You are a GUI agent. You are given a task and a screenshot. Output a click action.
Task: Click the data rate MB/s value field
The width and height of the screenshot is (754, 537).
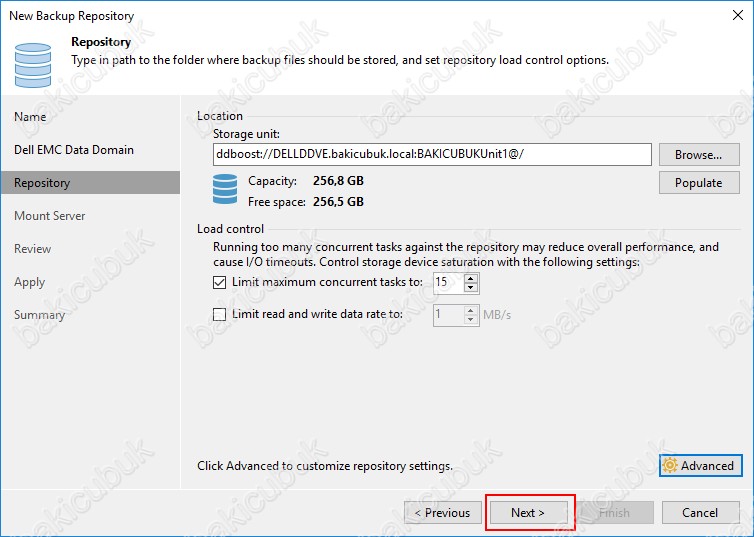pos(449,315)
